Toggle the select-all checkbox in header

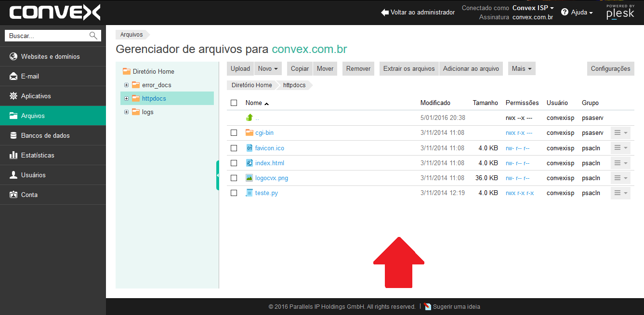click(234, 103)
